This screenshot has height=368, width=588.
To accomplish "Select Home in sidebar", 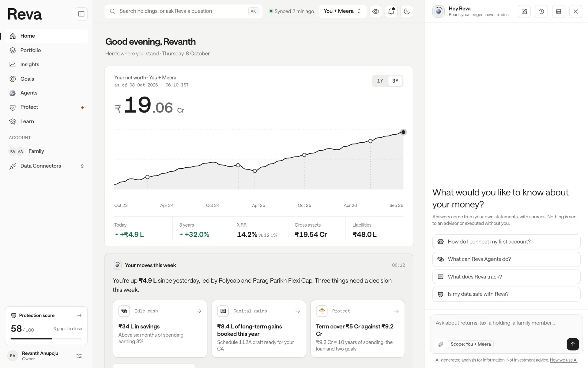I will point(46,36).
